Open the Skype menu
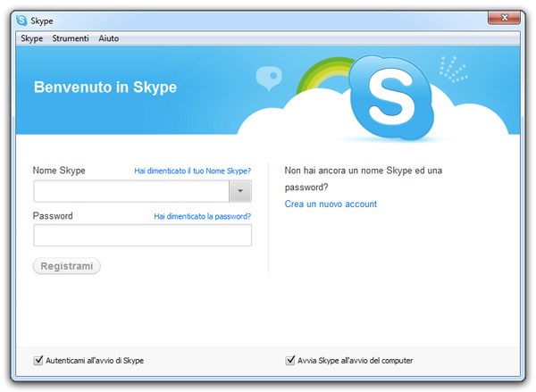Screen dimensions: 536x392 (x=32, y=38)
